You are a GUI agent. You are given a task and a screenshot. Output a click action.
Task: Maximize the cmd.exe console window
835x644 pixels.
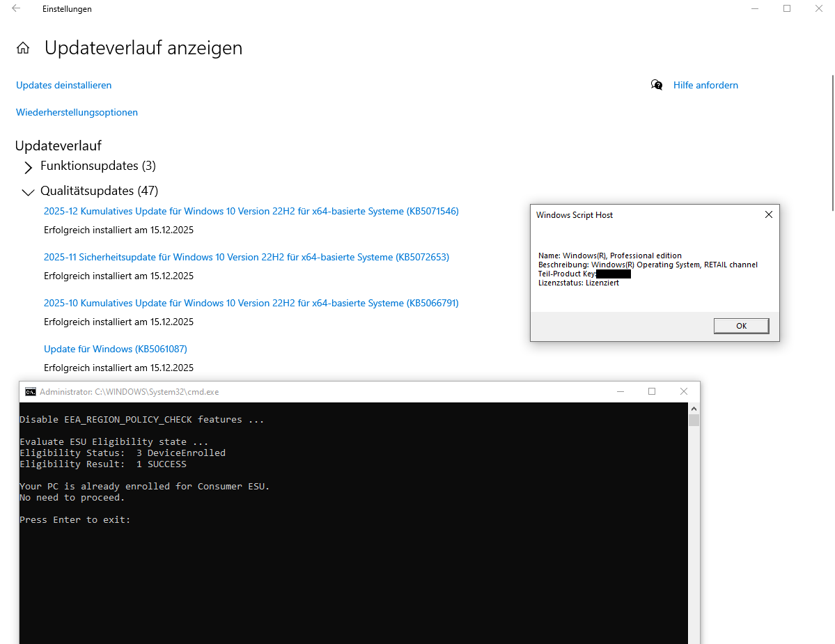tap(652, 391)
